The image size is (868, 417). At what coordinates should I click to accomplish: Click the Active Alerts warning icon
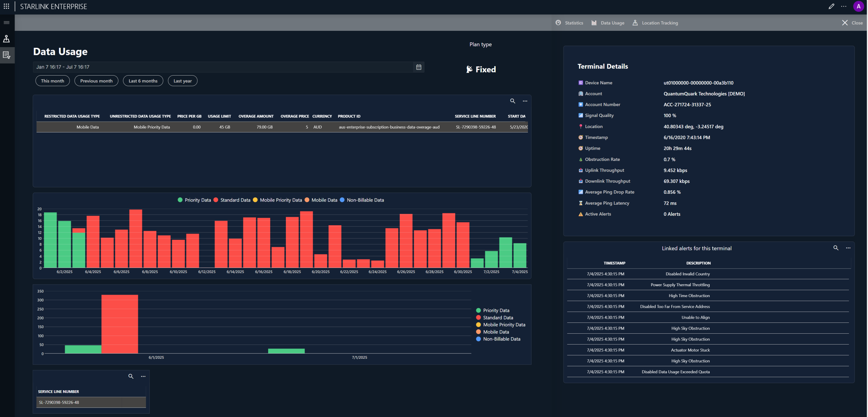tap(580, 214)
